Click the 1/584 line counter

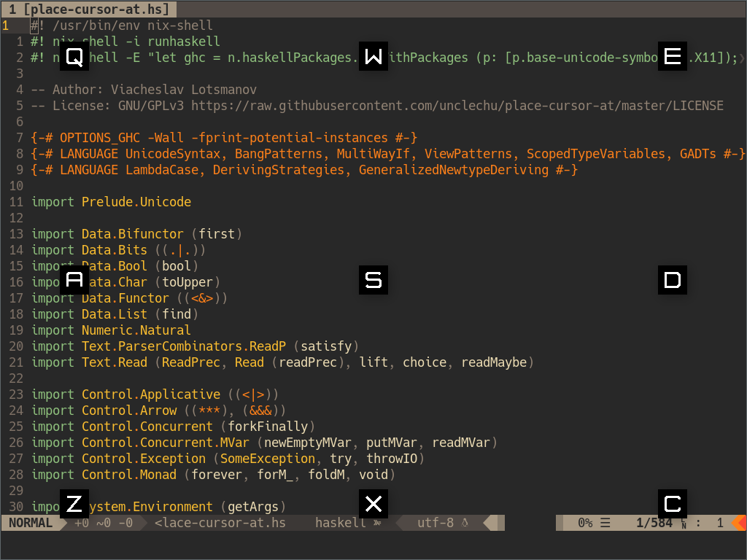coord(654,523)
